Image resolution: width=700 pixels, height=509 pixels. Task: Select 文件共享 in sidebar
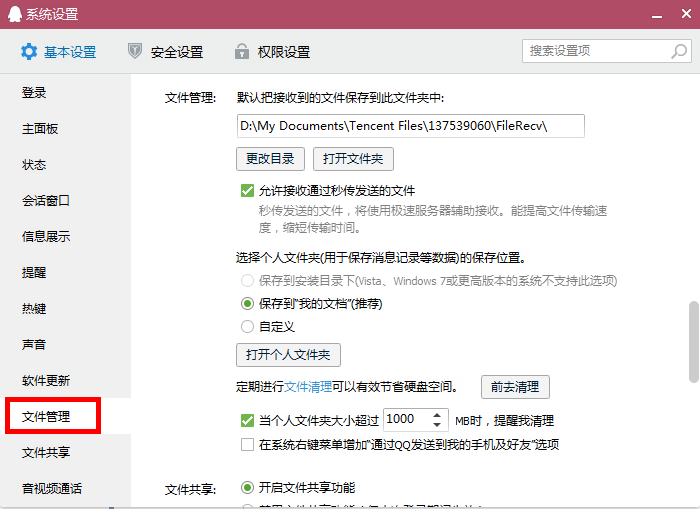click(x=46, y=452)
